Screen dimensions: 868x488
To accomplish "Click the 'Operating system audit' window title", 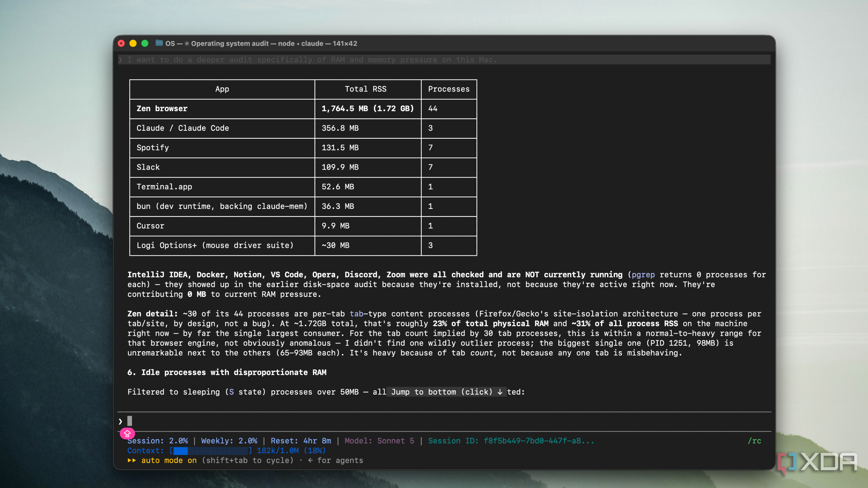I will (x=230, y=43).
